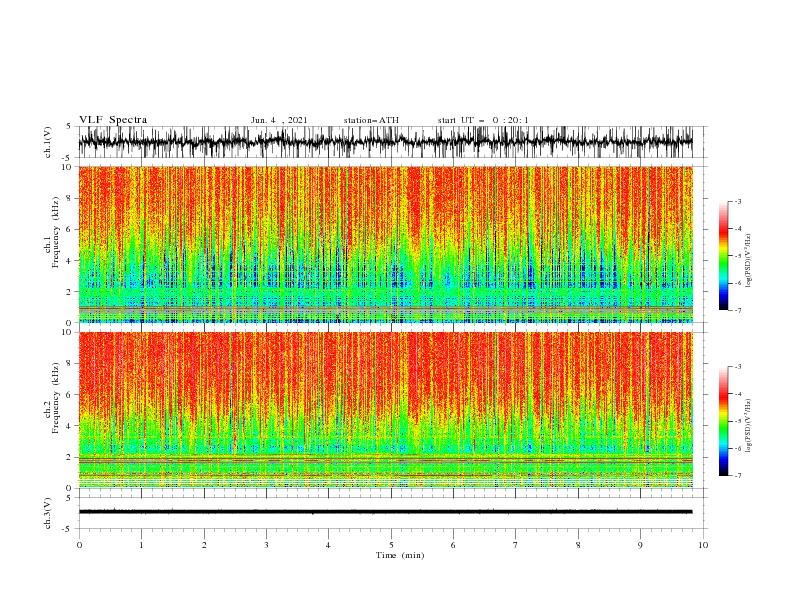Click time axis tick label "4"
Image resolution: width=792 pixels, height=612 pixels.
(328, 545)
